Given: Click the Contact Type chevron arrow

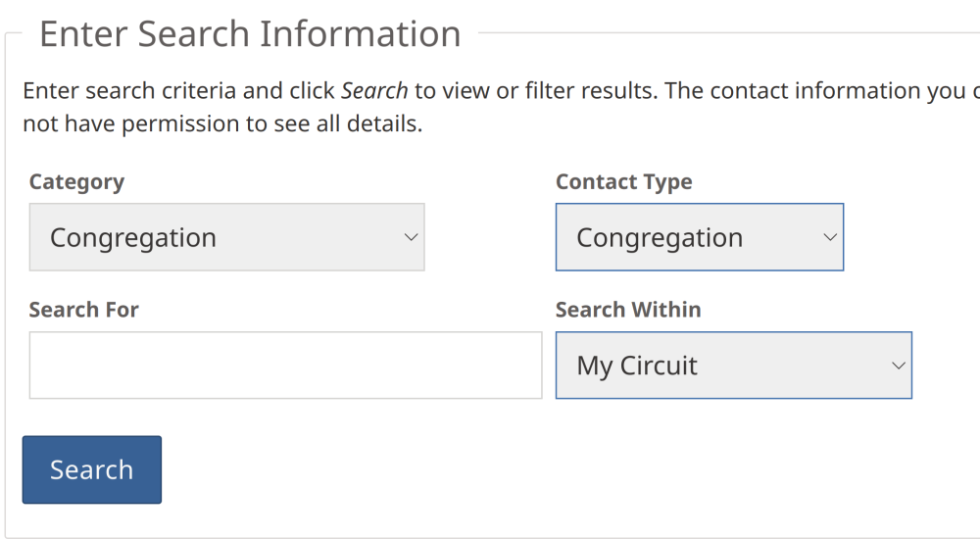Looking at the screenshot, I should [830, 237].
